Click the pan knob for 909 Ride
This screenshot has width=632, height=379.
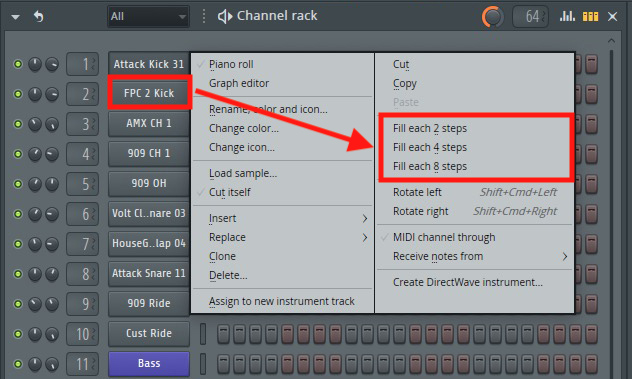click(x=35, y=304)
